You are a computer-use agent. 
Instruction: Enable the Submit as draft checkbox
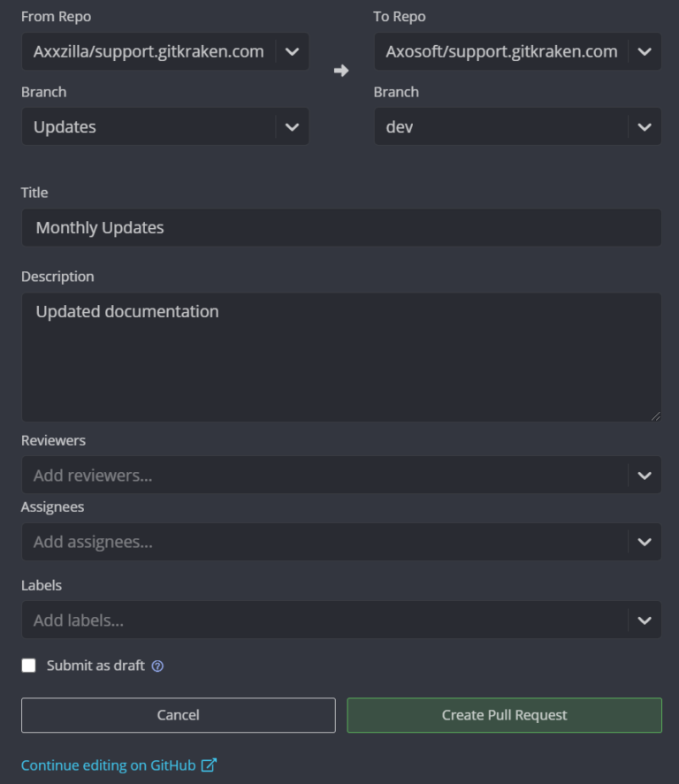point(29,666)
